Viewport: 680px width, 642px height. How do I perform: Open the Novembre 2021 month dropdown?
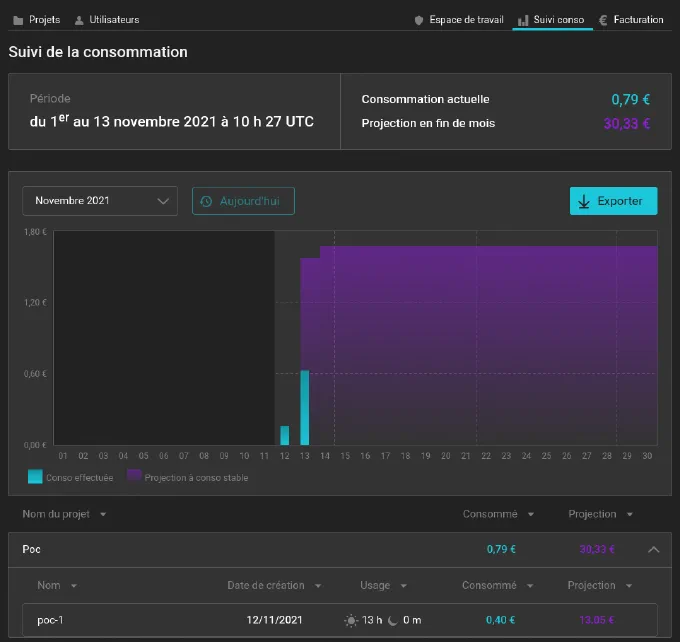click(100, 201)
